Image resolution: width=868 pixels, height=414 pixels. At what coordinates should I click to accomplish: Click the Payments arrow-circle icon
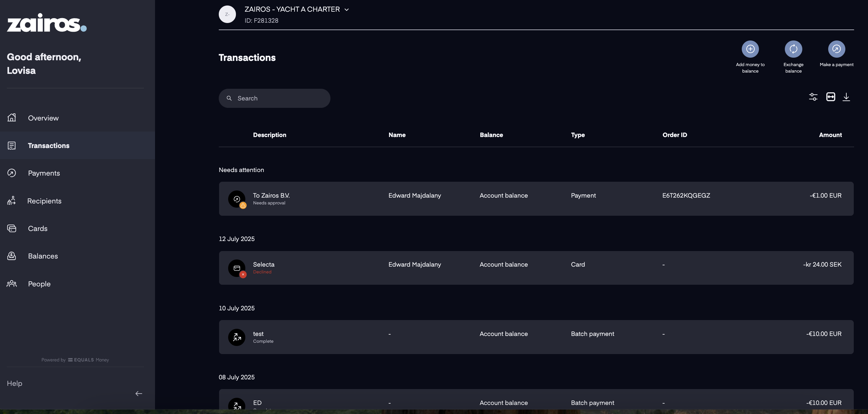coord(12,173)
